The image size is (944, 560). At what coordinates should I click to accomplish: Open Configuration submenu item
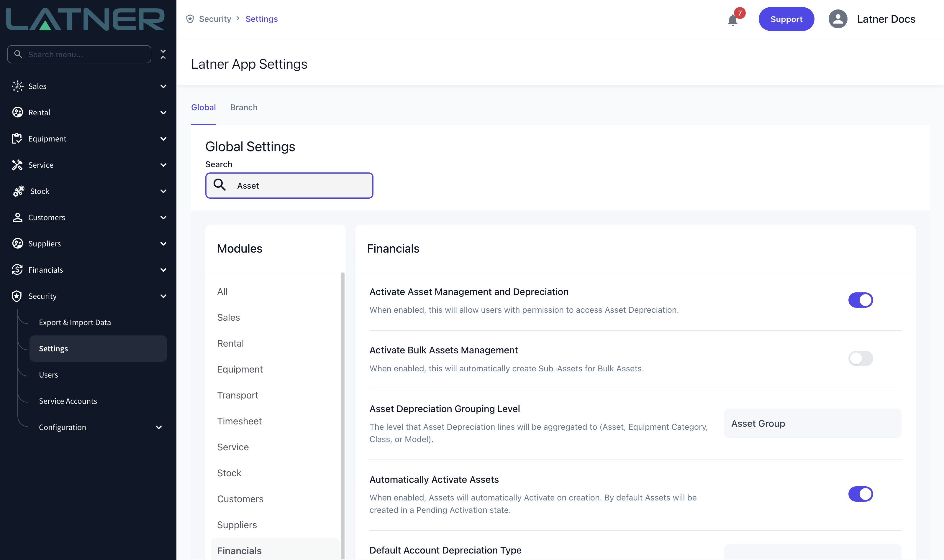point(98,427)
